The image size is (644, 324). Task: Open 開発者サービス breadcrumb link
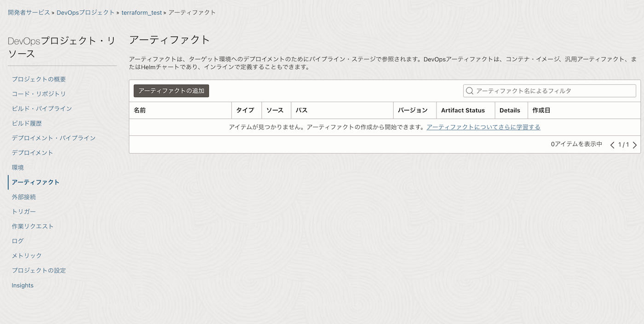point(29,13)
